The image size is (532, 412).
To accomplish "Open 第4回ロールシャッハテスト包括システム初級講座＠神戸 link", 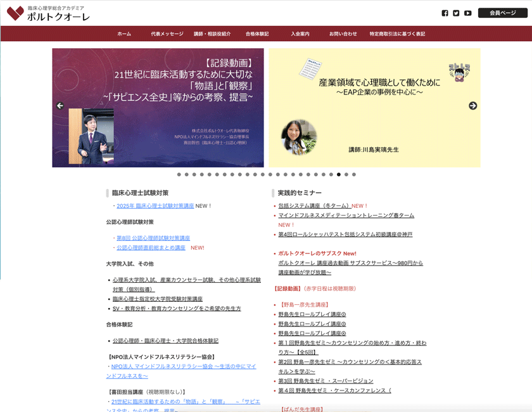I will pos(345,235).
